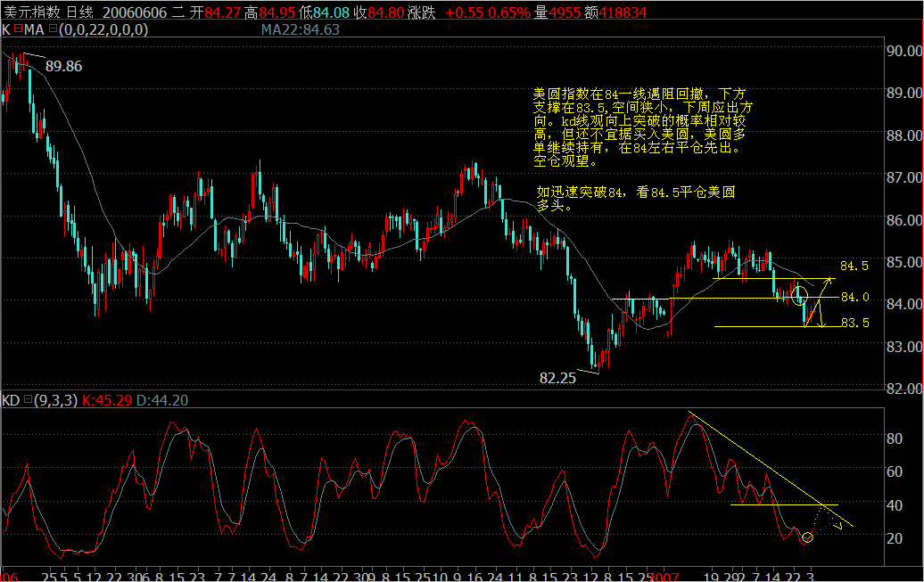Click the red box beside MA label

coord(53,29)
